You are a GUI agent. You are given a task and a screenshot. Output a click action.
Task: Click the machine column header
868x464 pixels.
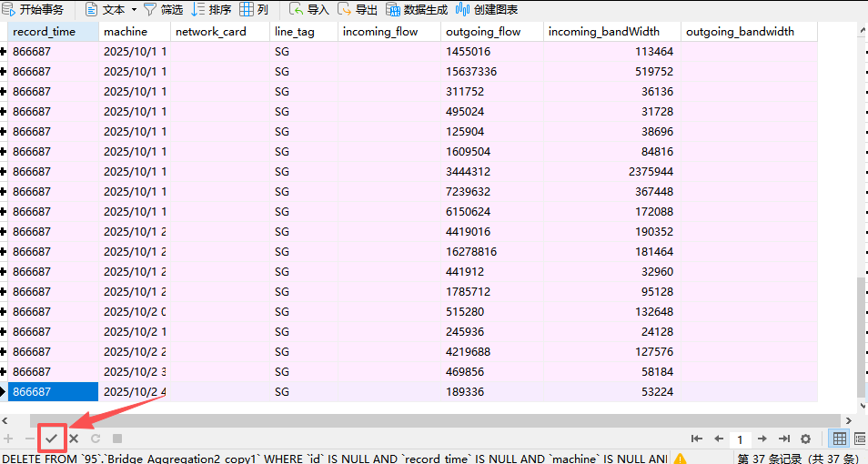tap(135, 32)
